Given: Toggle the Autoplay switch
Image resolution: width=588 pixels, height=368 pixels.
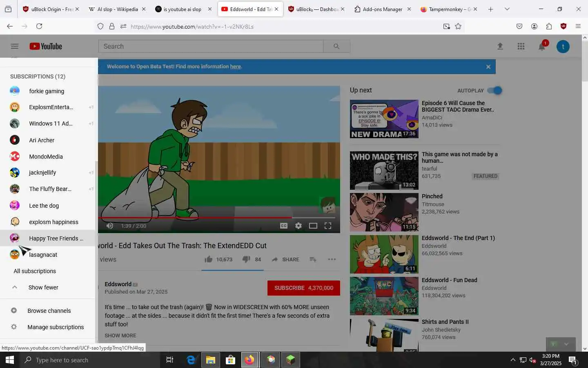Looking at the screenshot, I should 494,90.
